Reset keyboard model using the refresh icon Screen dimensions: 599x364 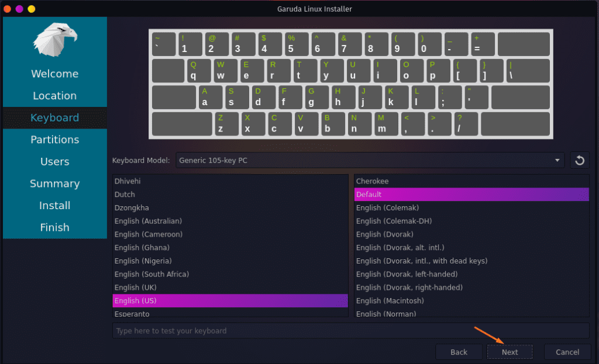point(579,160)
